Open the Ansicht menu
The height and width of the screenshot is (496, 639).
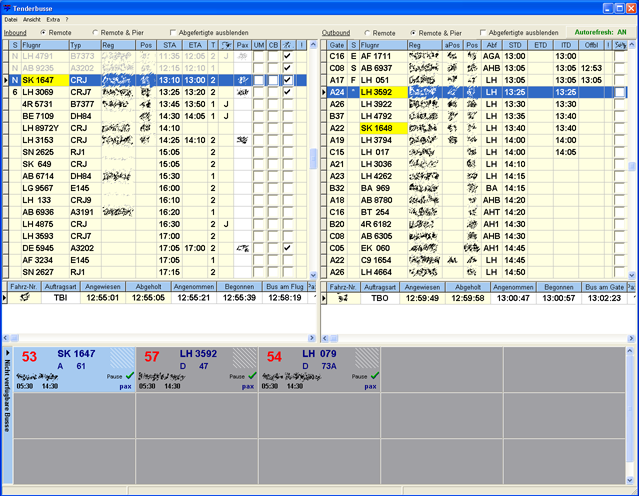click(32, 20)
